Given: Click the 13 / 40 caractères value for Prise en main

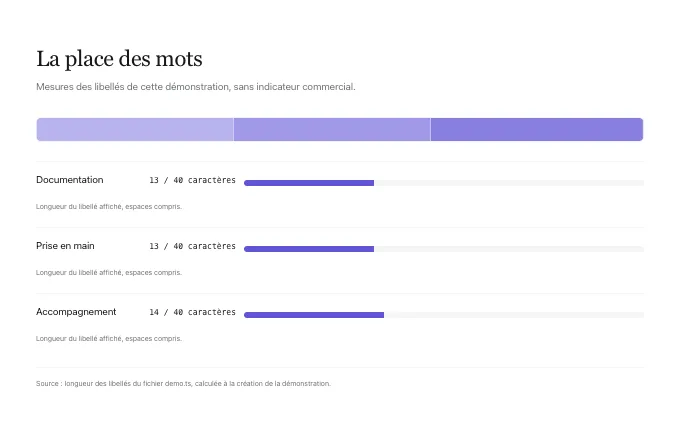Looking at the screenshot, I should pos(193,246).
